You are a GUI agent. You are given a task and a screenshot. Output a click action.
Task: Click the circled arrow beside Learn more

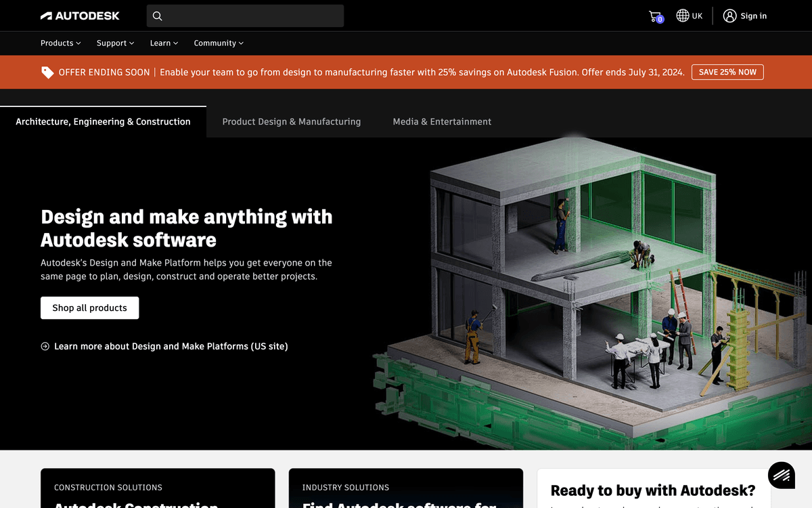pos(45,346)
